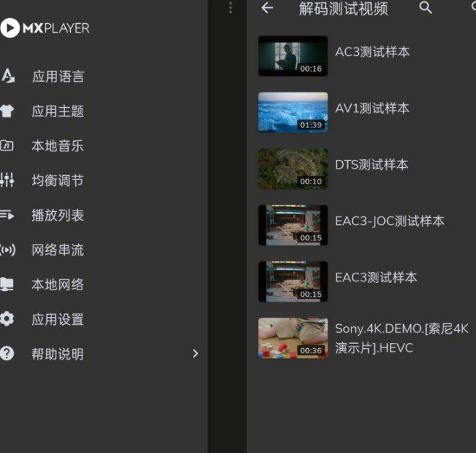Click the Sony 4K DEMO thumbnail
The height and width of the screenshot is (453, 476).
(293, 338)
